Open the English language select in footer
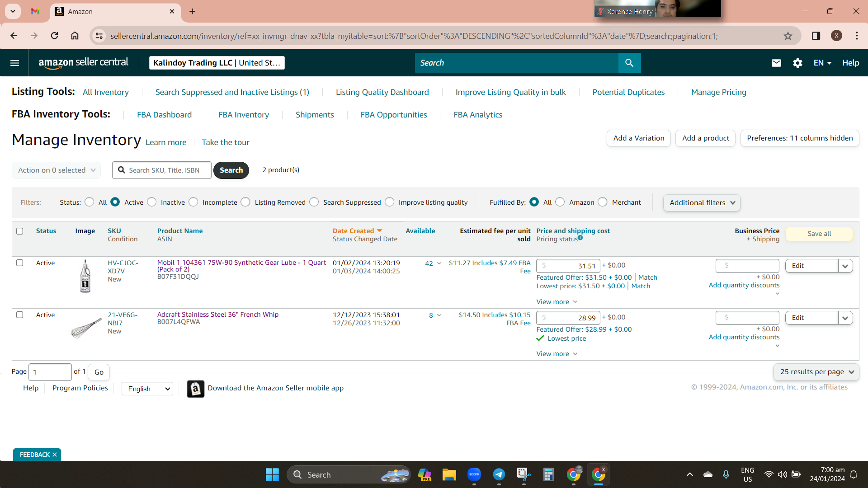 point(147,389)
